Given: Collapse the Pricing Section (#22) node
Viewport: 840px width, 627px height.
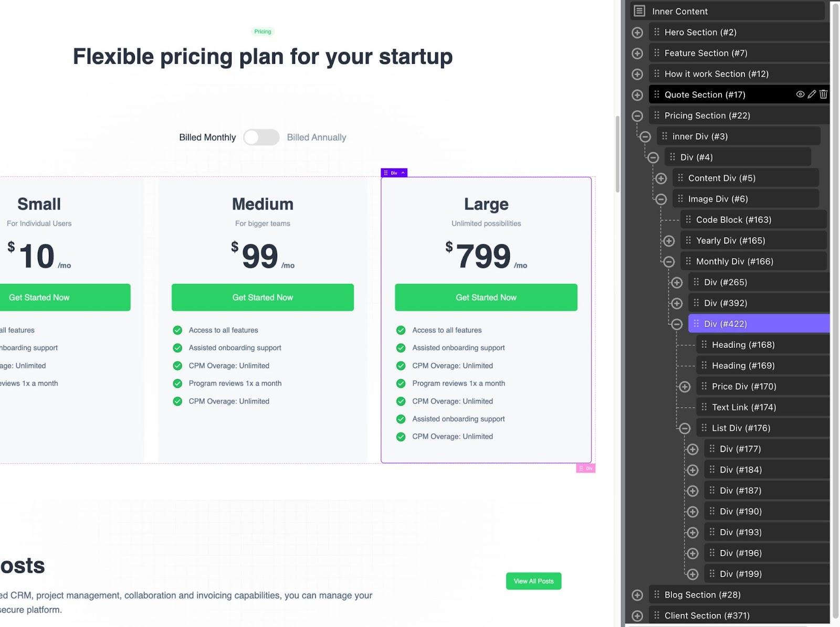Looking at the screenshot, I should pyautogui.click(x=637, y=115).
